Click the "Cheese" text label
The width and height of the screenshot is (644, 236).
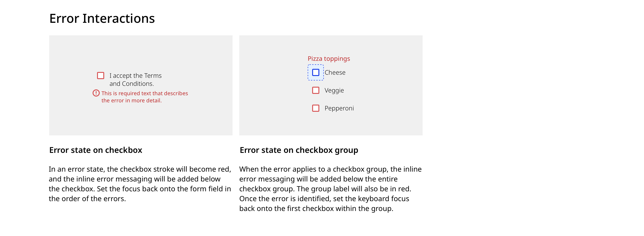pos(335,72)
